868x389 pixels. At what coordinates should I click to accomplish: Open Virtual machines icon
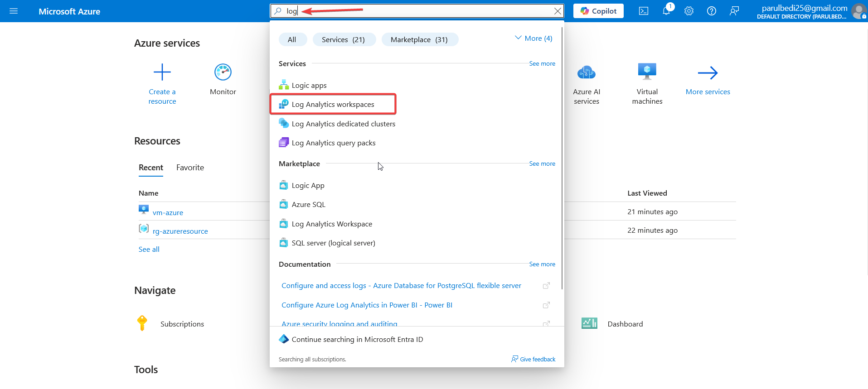[x=647, y=71]
